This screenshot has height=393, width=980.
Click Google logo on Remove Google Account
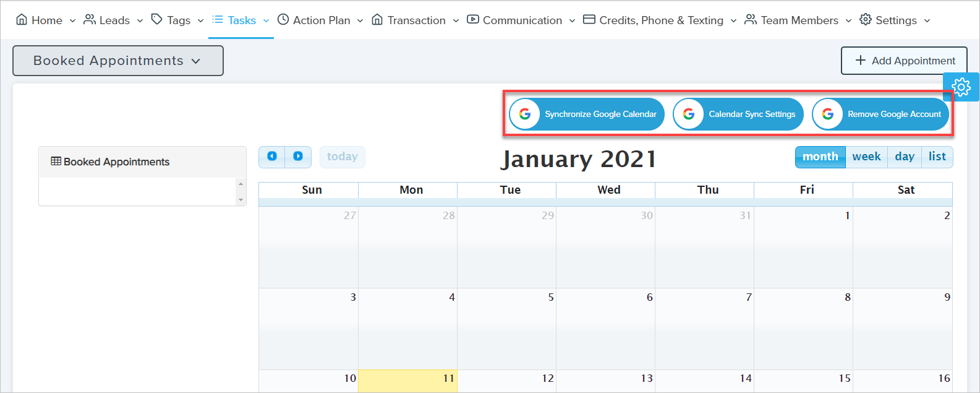coord(828,114)
